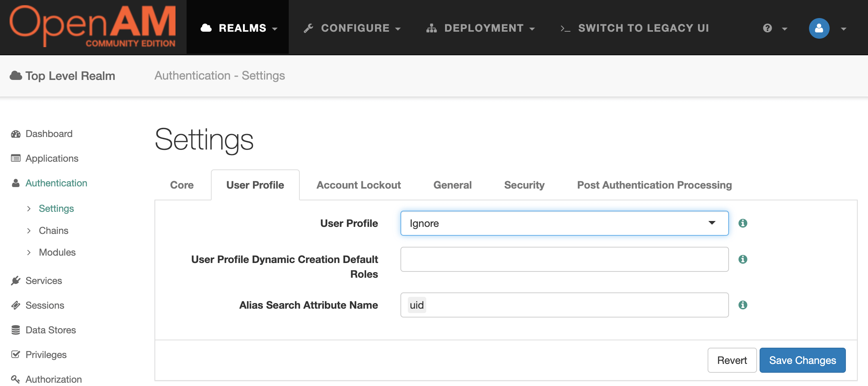Viewport: 868px width, 386px height.
Task: Open the User Profile dropdown showing Ignore
Action: 564,223
